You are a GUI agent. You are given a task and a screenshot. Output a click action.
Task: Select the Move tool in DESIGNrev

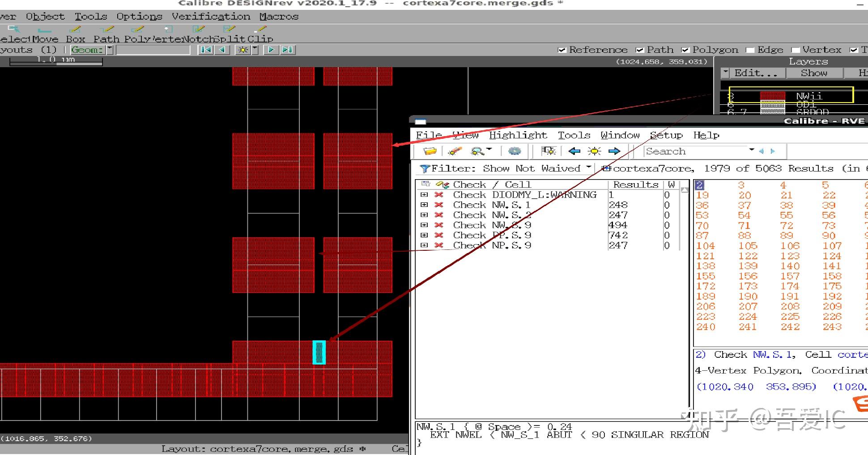click(45, 34)
